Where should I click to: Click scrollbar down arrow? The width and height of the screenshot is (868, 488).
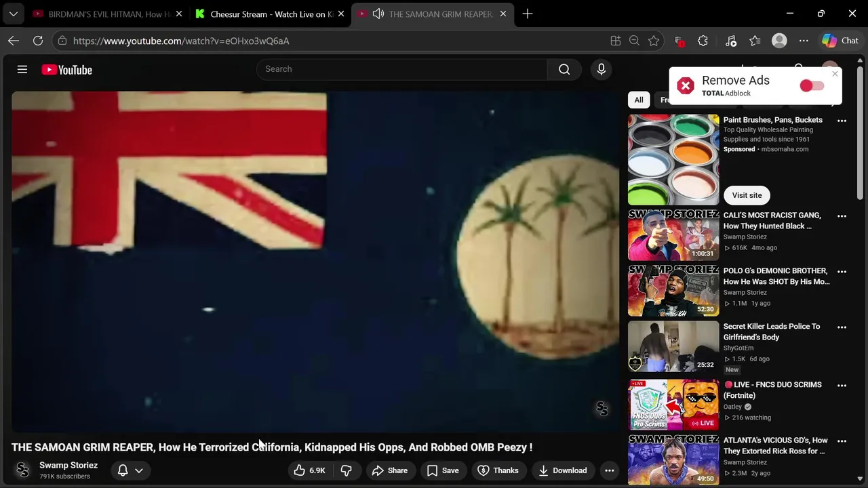[860, 479]
